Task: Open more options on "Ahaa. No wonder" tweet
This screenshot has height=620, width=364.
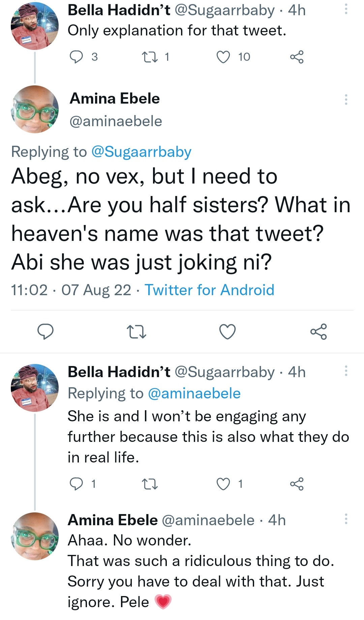Action: tap(346, 519)
